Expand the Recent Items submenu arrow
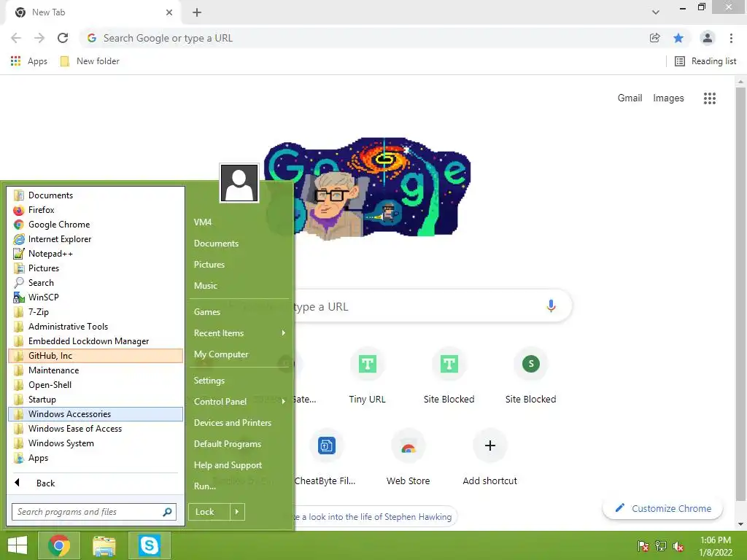 point(284,332)
